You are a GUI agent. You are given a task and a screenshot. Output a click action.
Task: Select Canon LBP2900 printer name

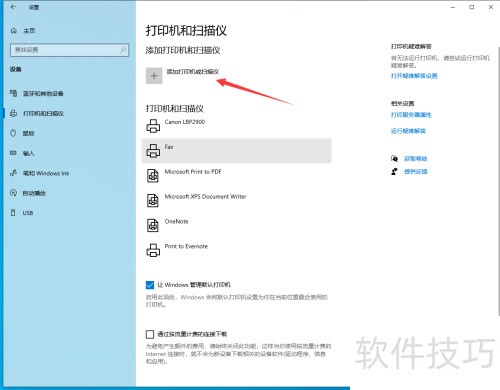(x=185, y=122)
